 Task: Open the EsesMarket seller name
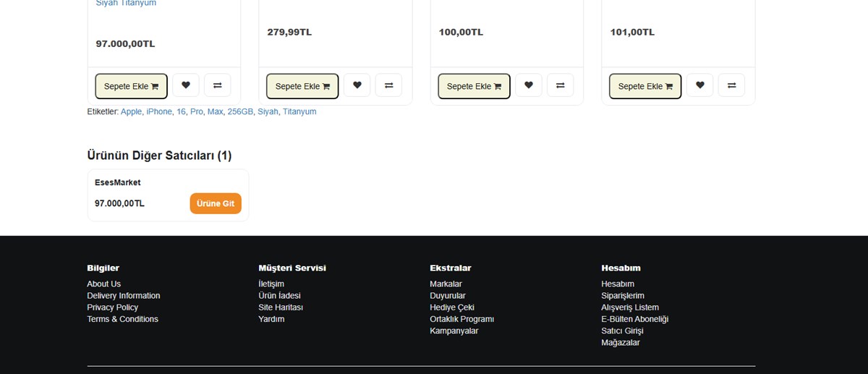[118, 182]
